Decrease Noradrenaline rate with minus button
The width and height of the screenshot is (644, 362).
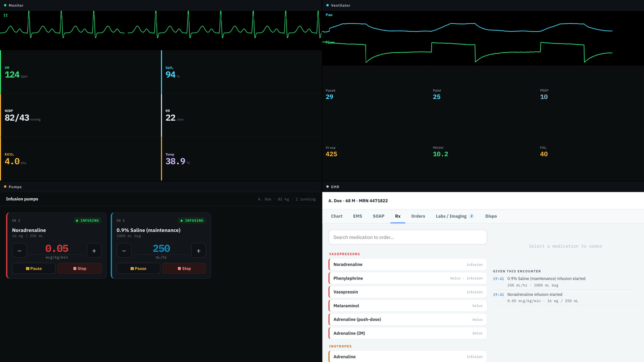[x=19, y=251]
